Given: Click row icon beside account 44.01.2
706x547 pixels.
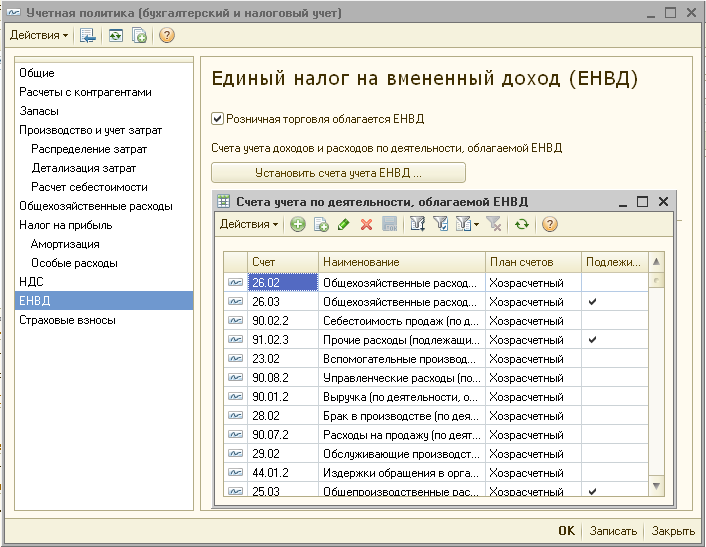Looking at the screenshot, I should 235,473.
